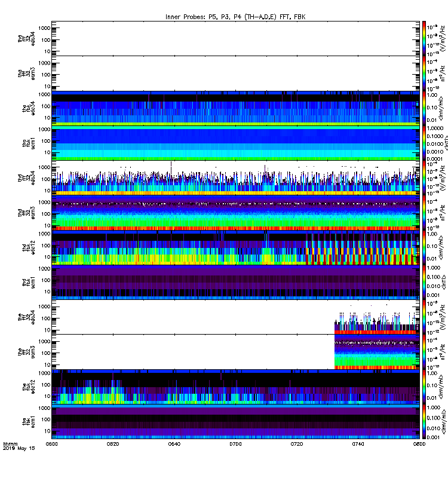Select the thd fff 32 edc34 y-axis label
This screenshot has width=448, height=478.
[x=26, y=178]
